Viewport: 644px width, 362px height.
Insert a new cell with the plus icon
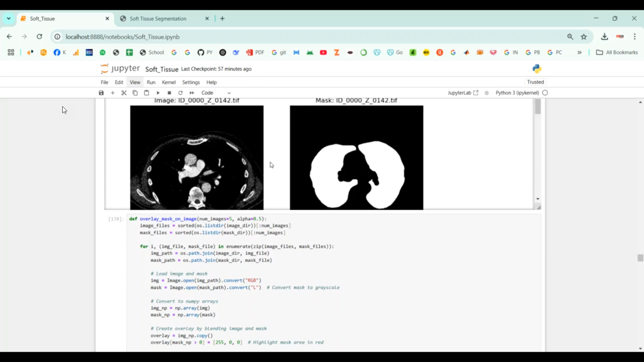pos(112,93)
